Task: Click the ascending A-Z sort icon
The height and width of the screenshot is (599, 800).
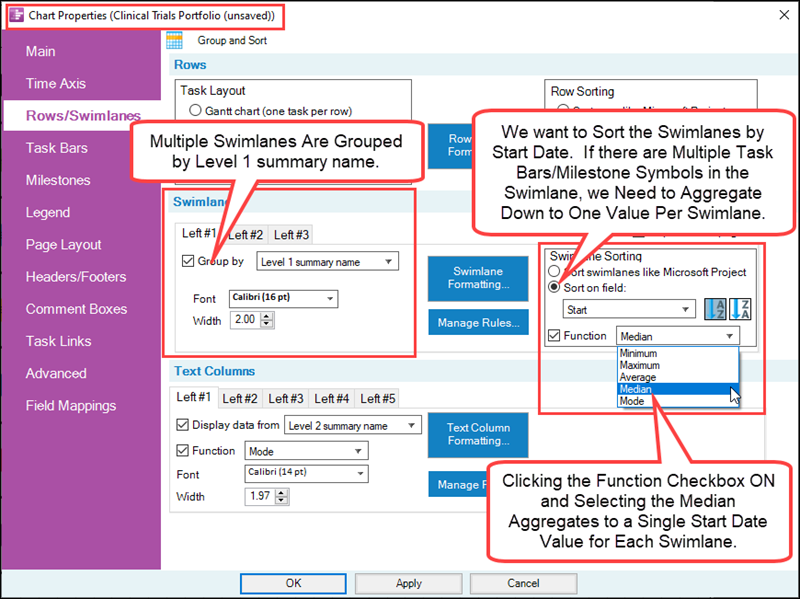Action: pos(715,307)
